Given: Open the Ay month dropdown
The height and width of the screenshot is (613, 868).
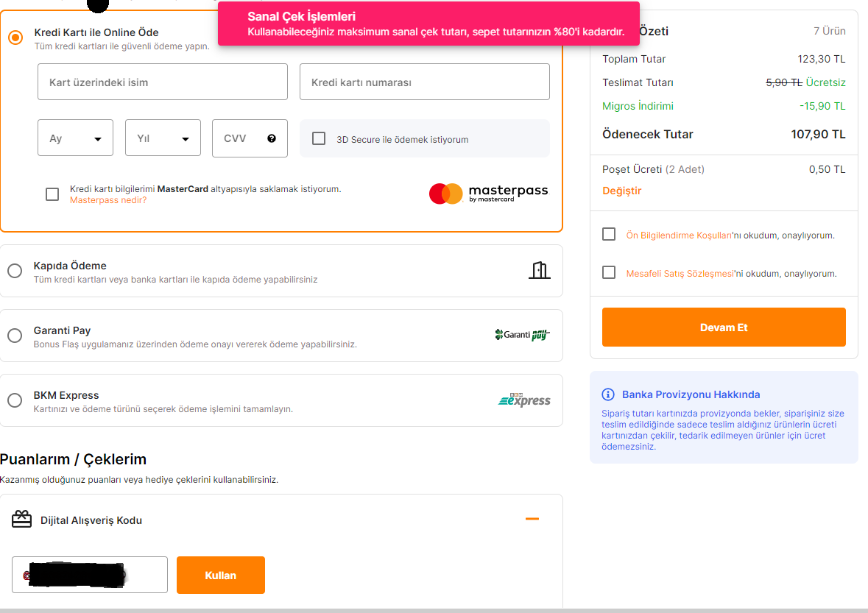Looking at the screenshot, I should 75,138.
